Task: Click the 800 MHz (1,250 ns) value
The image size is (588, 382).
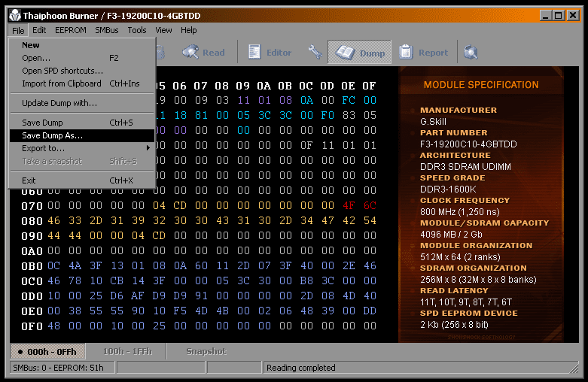Action: click(460, 212)
